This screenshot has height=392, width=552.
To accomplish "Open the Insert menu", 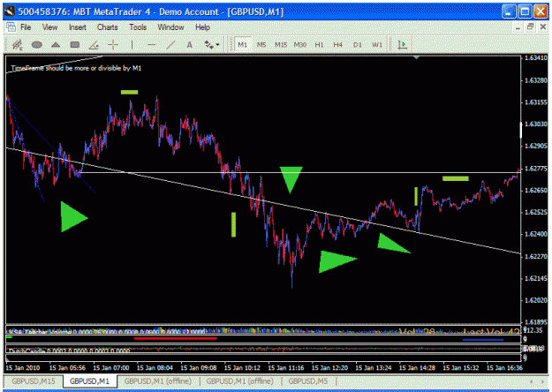I will point(78,27).
